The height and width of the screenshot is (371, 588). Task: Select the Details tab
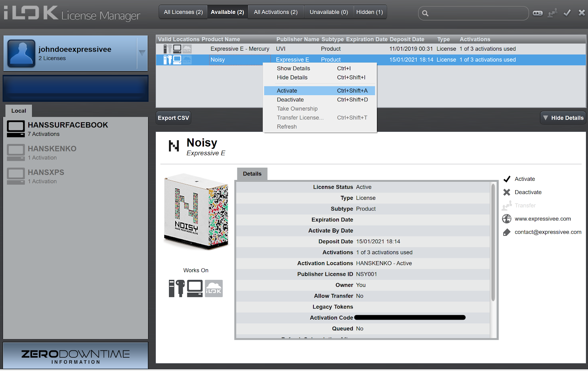point(252,174)
